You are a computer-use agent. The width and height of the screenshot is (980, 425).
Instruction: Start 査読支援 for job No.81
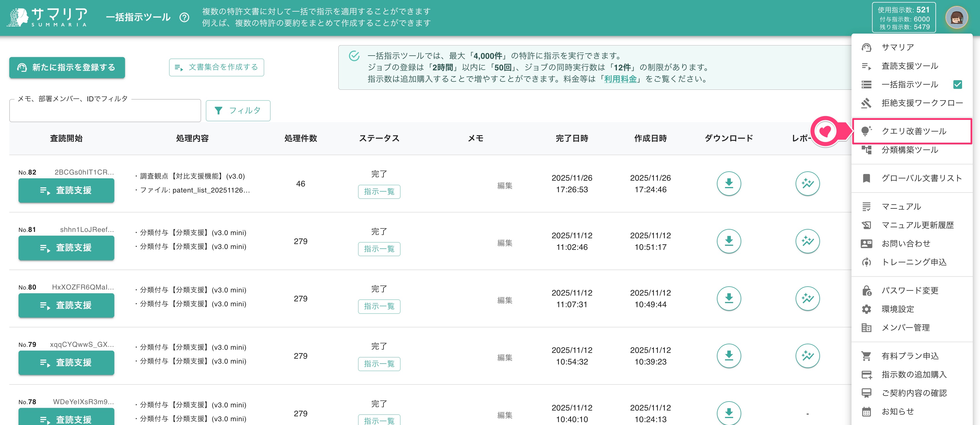click(x=66, y=248)
